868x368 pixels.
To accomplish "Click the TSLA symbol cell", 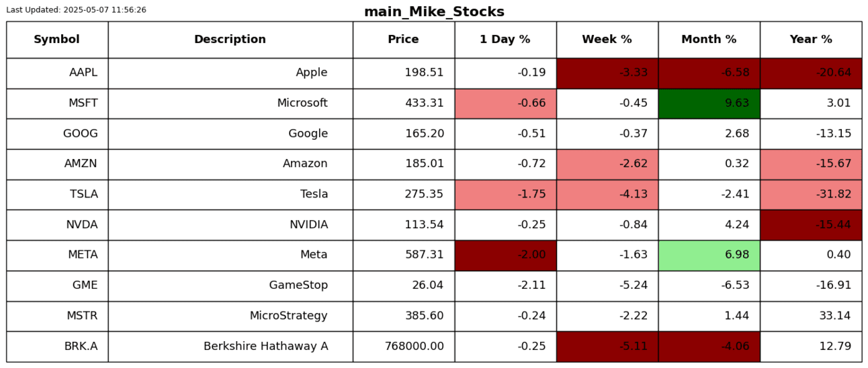I will pos(57,195).
